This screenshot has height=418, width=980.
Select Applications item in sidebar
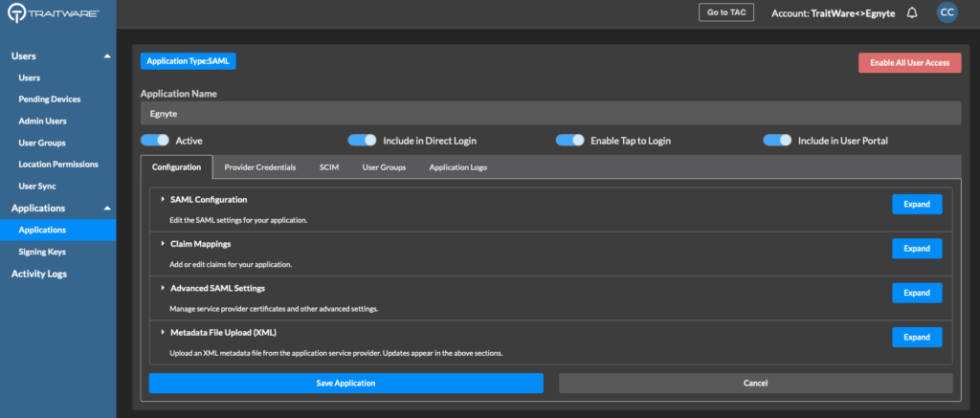point(58,230)
